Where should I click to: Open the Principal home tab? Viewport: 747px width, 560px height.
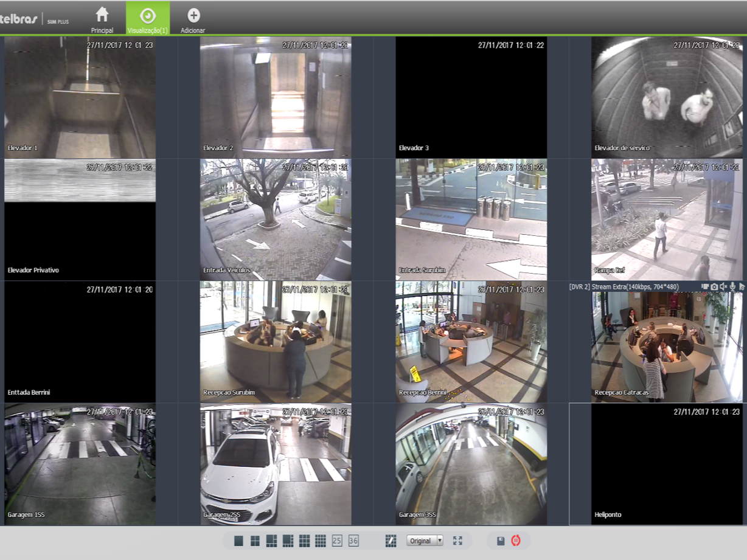102,19
